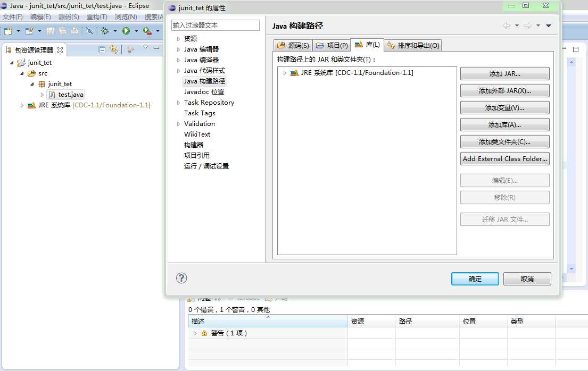Open the 浏览(N) menu

coord(126,17)
